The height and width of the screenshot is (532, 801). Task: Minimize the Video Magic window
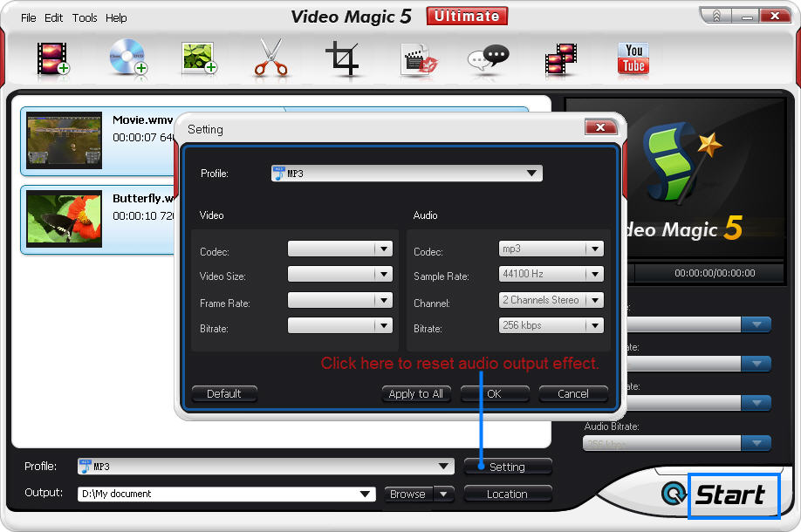click(746, 17)
